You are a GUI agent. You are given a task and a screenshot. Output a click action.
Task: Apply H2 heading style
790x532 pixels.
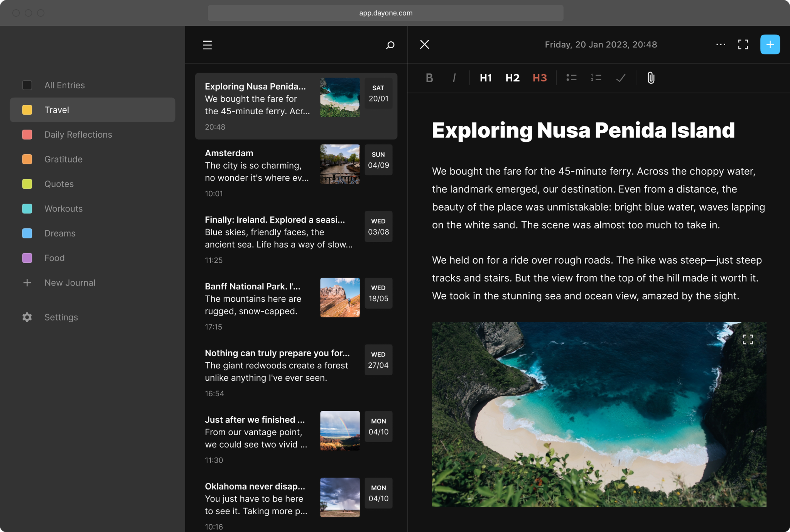[x=512, y=78]
